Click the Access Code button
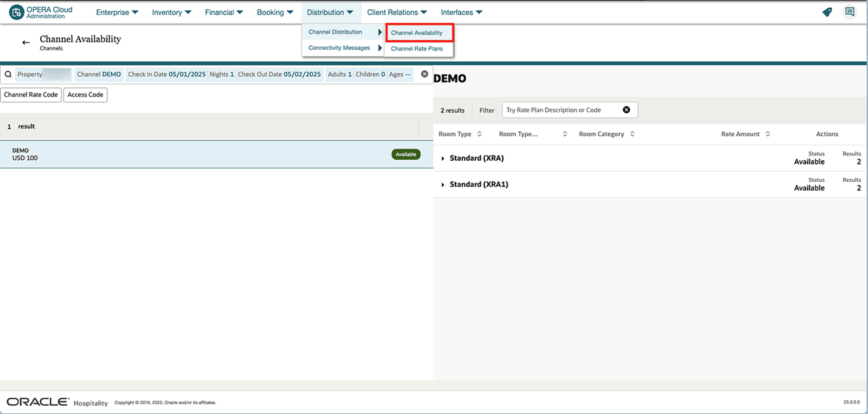The image size is (868, 414). [x=85, y=95]
